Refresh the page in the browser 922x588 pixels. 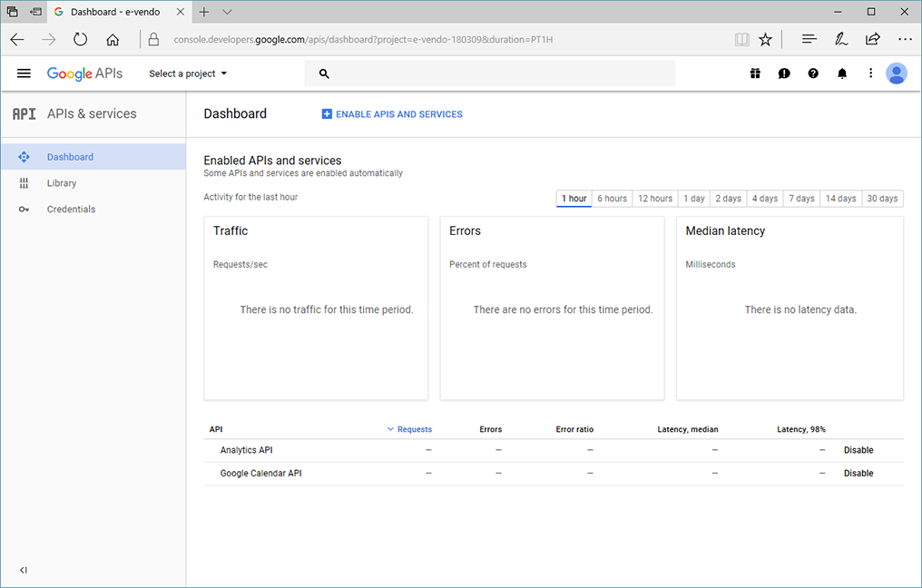(80, 39)
